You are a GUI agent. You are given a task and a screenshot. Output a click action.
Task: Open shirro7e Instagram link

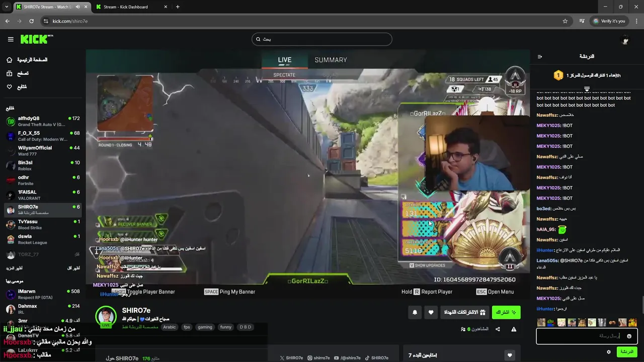point(318,358)
